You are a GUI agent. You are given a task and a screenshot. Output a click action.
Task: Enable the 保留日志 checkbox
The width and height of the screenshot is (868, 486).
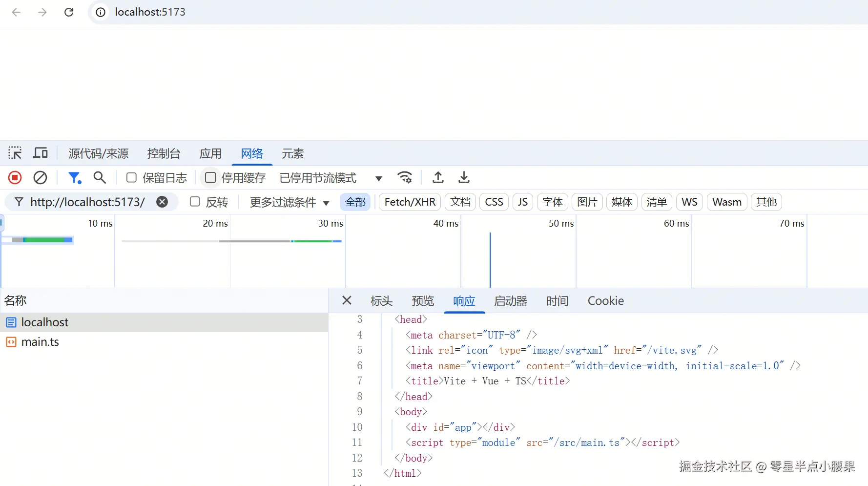coord(131,178)
